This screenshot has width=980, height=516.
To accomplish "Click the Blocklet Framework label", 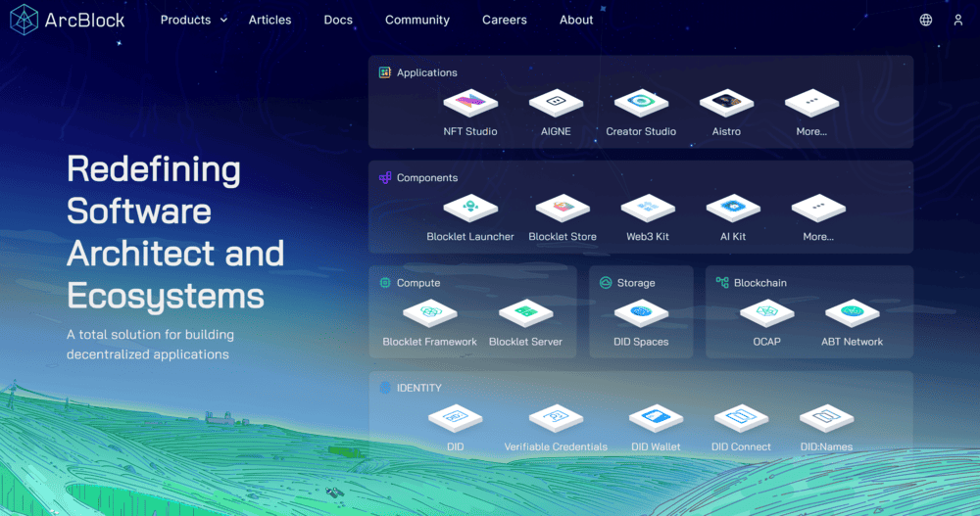I will [x=430, y=341].
